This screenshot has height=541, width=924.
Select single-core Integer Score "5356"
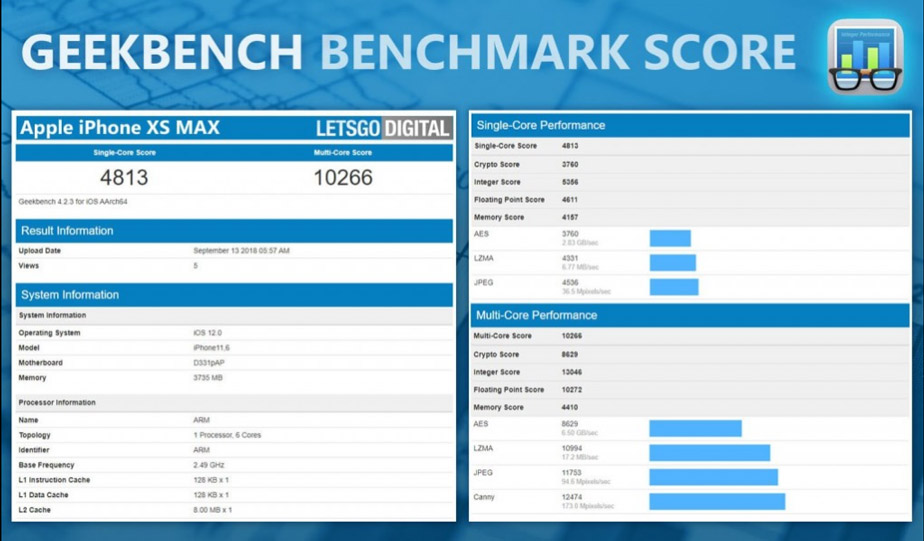570,182
